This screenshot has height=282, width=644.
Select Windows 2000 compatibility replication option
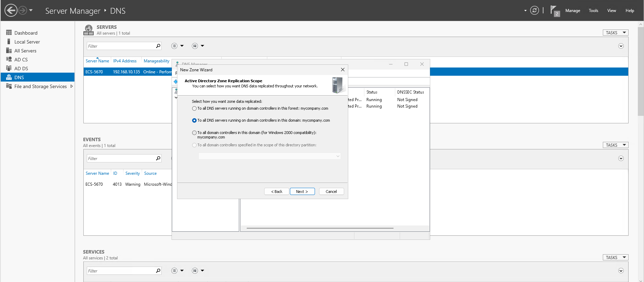pos(195,133)
